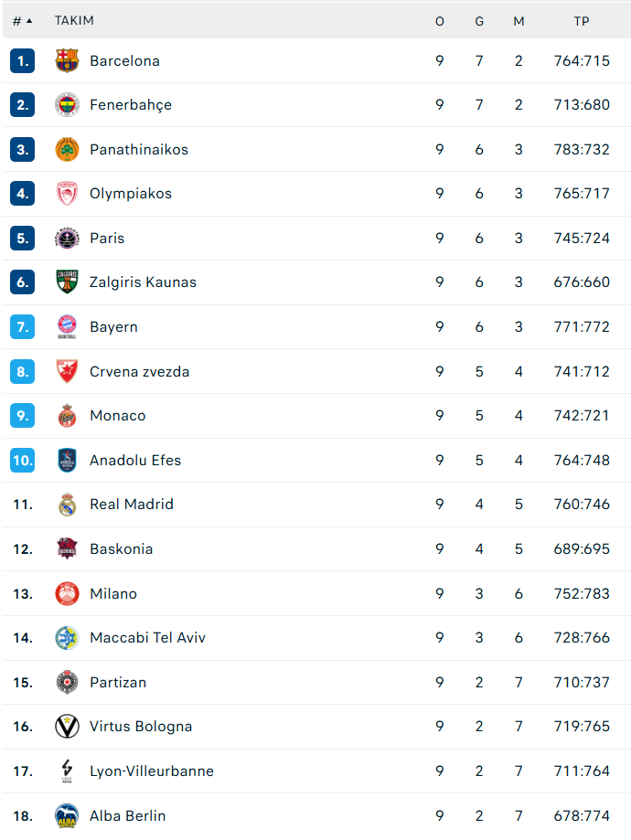Click the TAKIM column header
Image resolution: width=631 pixels, height=840 pixels.
tap(74, 20)
